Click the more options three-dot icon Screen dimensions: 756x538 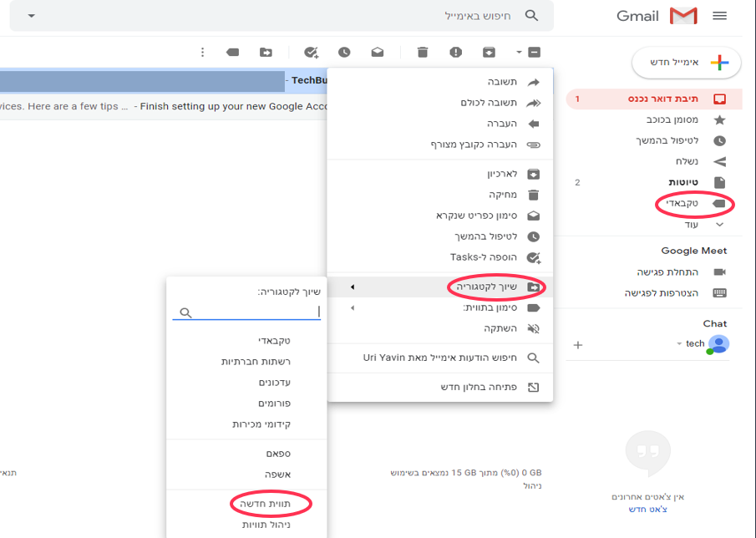click(x=202, y=52)
